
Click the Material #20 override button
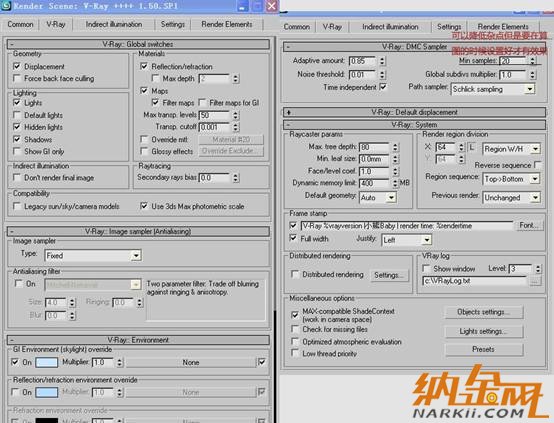coord(231,140)
